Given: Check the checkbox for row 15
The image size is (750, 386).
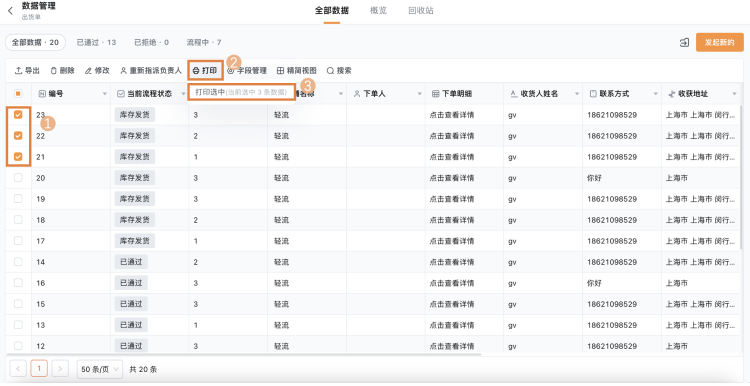Looking at the screenshot, I should pyautogui.click(x=18, y=304).
